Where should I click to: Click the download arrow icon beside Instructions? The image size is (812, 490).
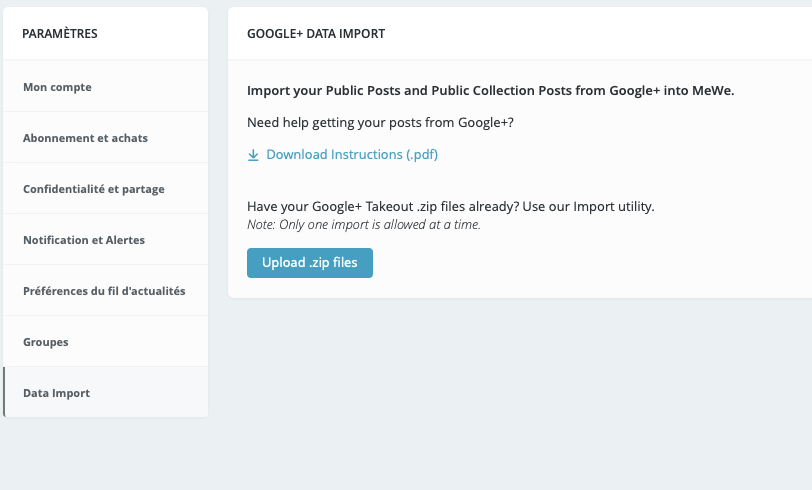pos(253,155)
